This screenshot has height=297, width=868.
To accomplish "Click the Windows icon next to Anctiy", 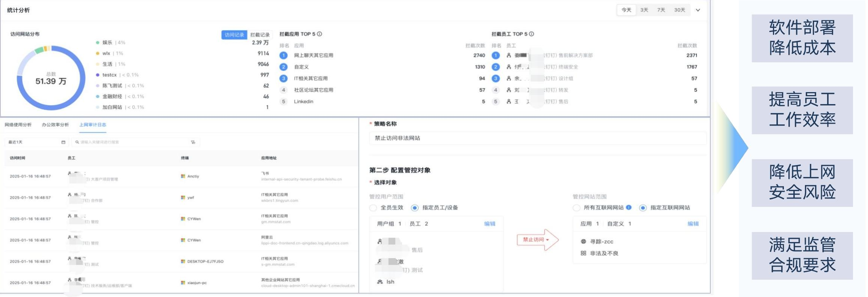I will tap(183, 176).
